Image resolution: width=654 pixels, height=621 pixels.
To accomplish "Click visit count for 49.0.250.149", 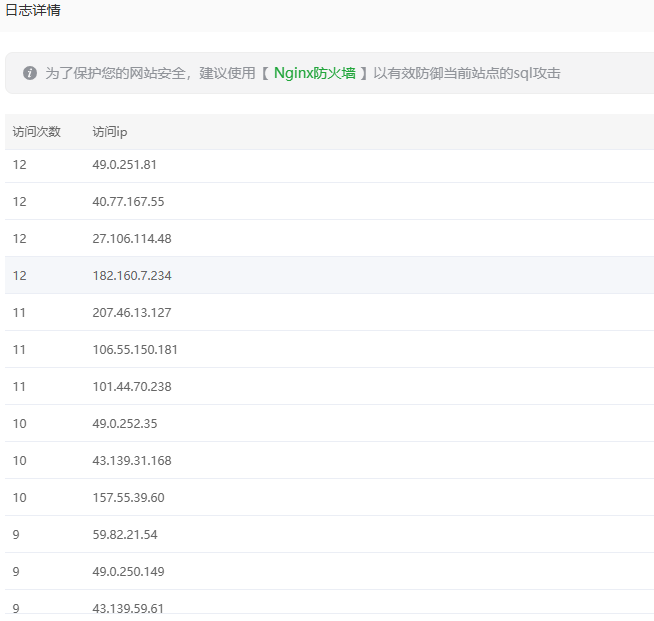I will 16,571.
